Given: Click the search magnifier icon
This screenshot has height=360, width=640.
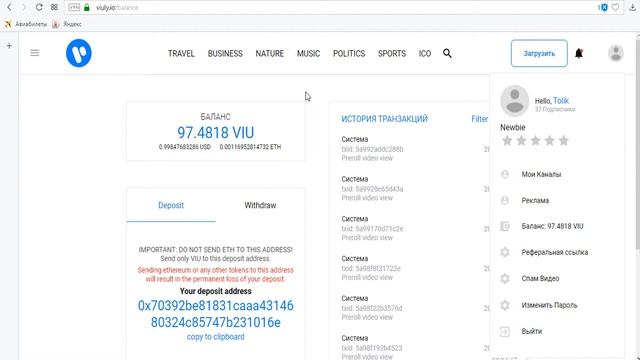Looking at the screenshot, I should [447, 53].
